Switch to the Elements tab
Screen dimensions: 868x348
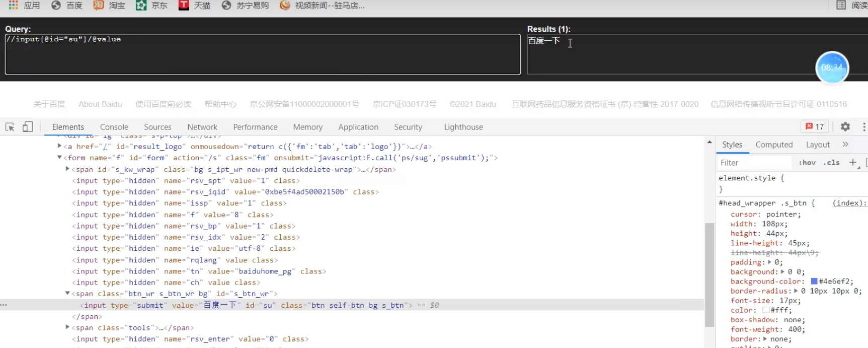coord(68,127)
